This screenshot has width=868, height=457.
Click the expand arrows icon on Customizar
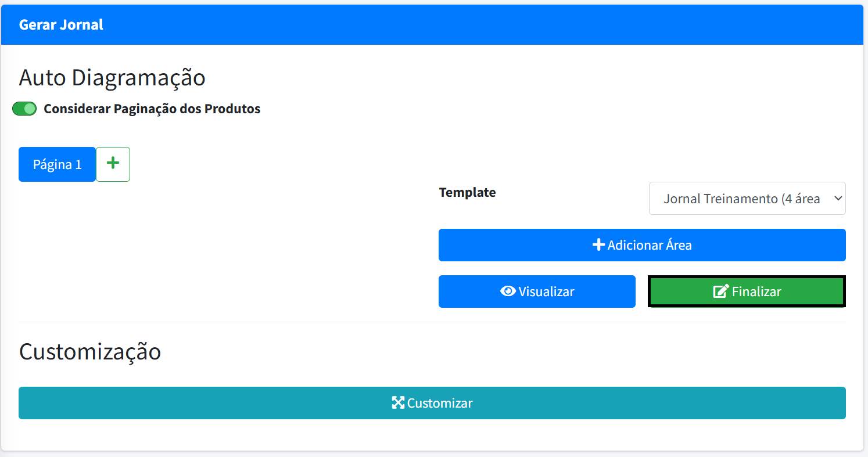[x=398, y=403]
